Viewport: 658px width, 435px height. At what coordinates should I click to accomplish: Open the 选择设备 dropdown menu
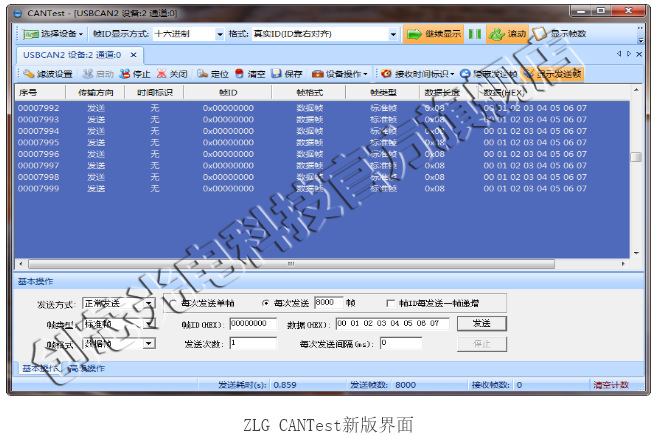[53, 34]
